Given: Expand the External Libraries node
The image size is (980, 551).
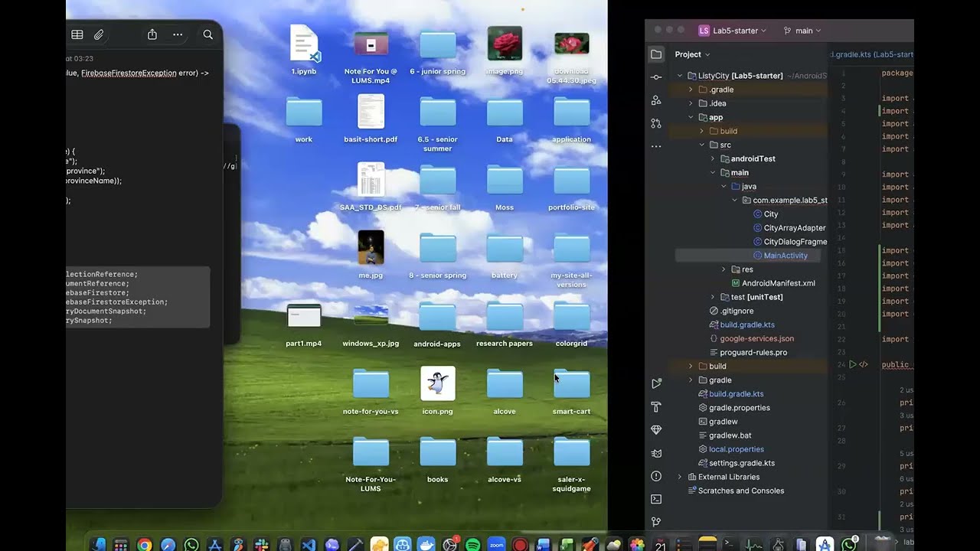Looking at the screenshot, I should [680, 477].
